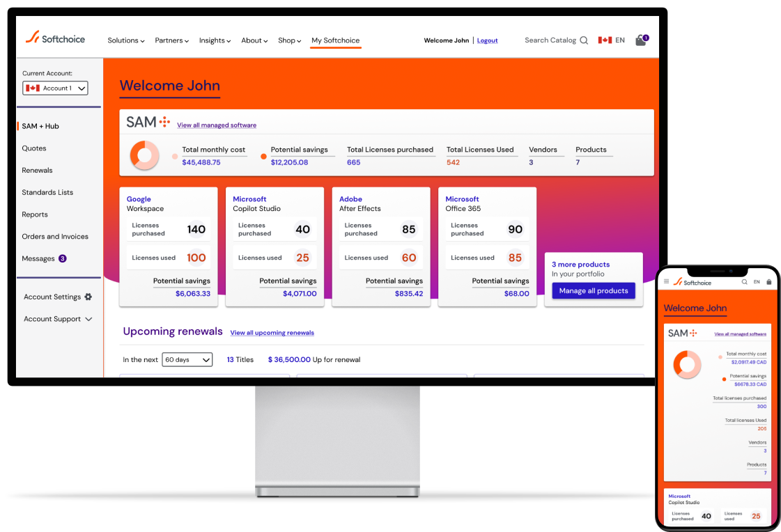
Task: Open the hamburger menu on the mobile preview
Action: coord(667,282)
